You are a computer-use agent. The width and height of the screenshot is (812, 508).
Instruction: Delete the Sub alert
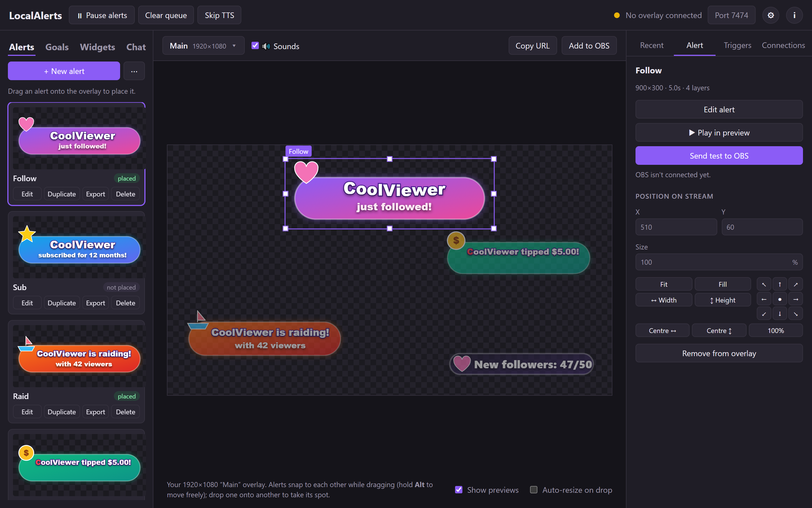tap(125, 303)
